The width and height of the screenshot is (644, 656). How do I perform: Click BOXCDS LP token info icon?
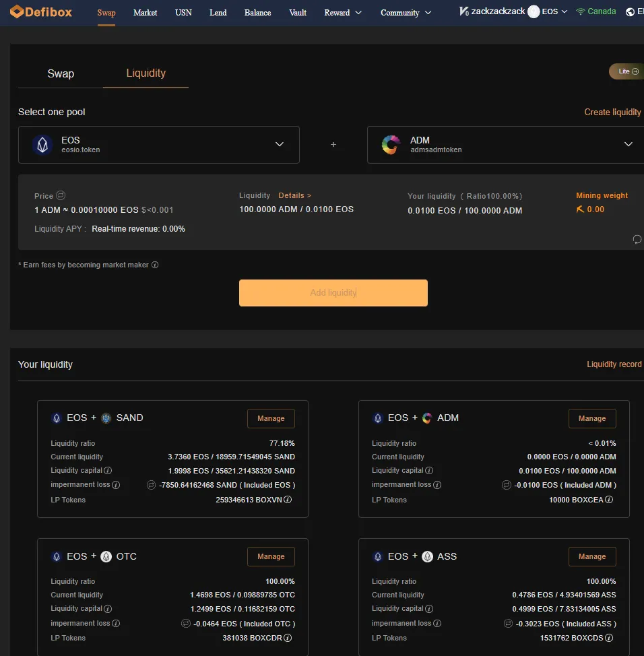tap(609, 638)
